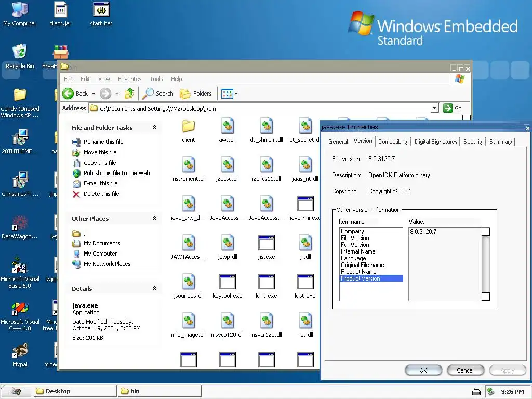The width and height of the screenshot is (532, 399).
Task: Select the jli.dll file
Action: [x=305, y=248]
